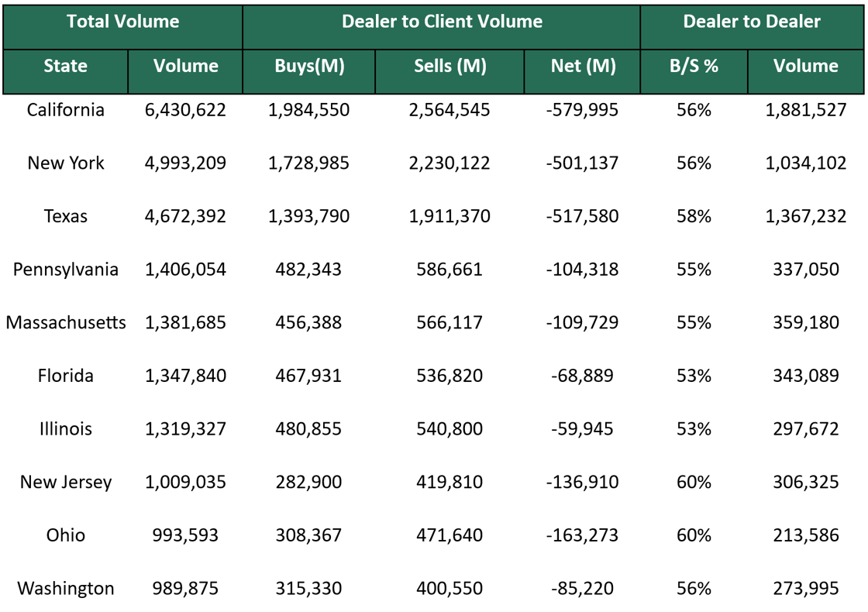The height and width of the screenshot is (612, 868).
Task: Click New Jersey total volume 1,009,035
Action: click(x=185, y=482)
